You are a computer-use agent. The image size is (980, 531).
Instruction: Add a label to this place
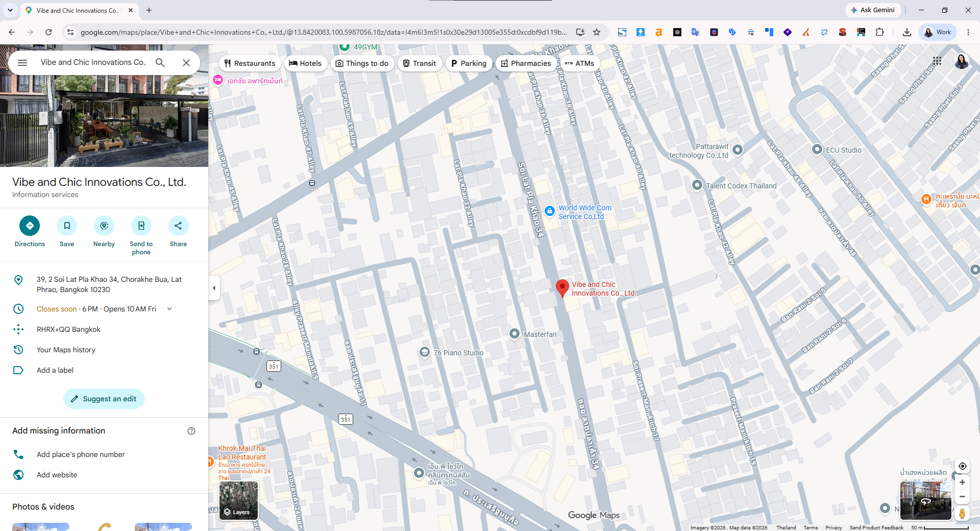click(104, 370)
